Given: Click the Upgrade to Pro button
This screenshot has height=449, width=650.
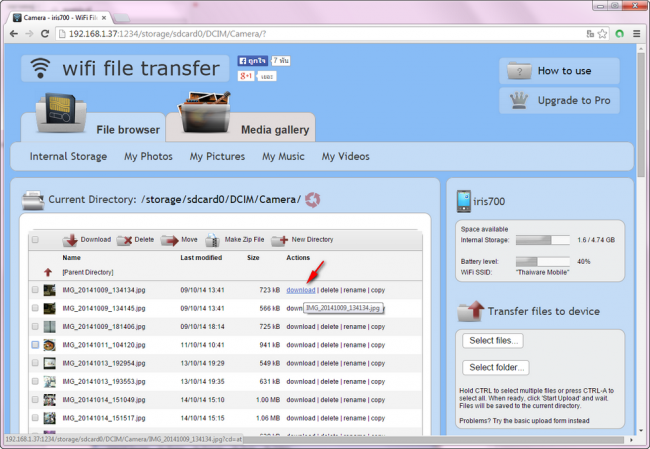Looking at the screenshot, I should click(x=559, y=100).
